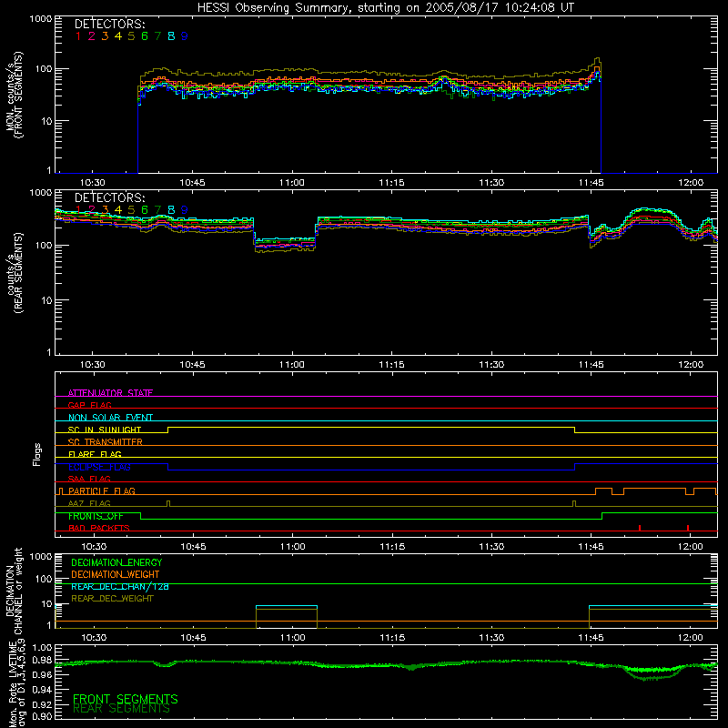Viewport: 728px width, 728px height.
Task: Click the HESSI Observing Summary title text
Action: point(385,8)
